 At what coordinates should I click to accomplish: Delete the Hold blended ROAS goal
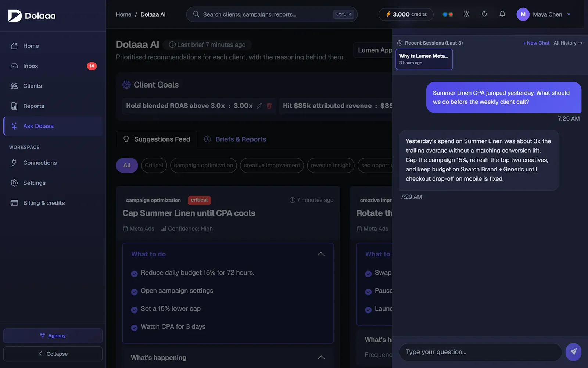[269, 106]
